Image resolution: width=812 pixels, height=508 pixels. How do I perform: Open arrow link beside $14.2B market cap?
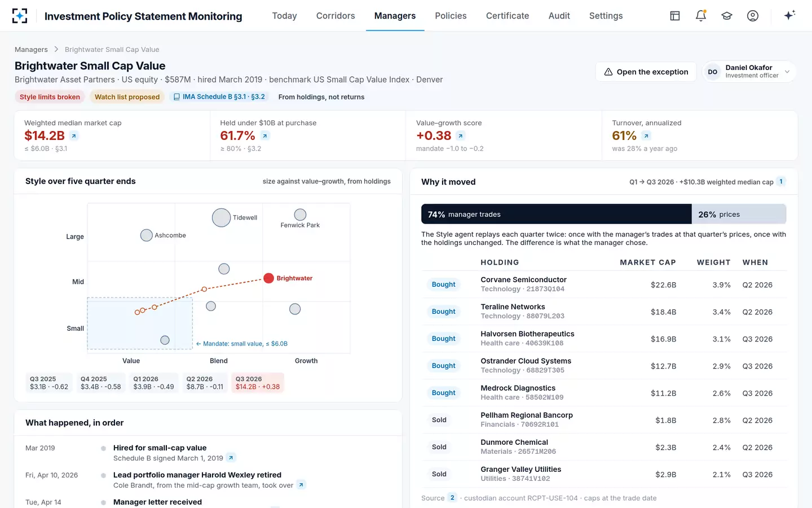pos(74,136)
